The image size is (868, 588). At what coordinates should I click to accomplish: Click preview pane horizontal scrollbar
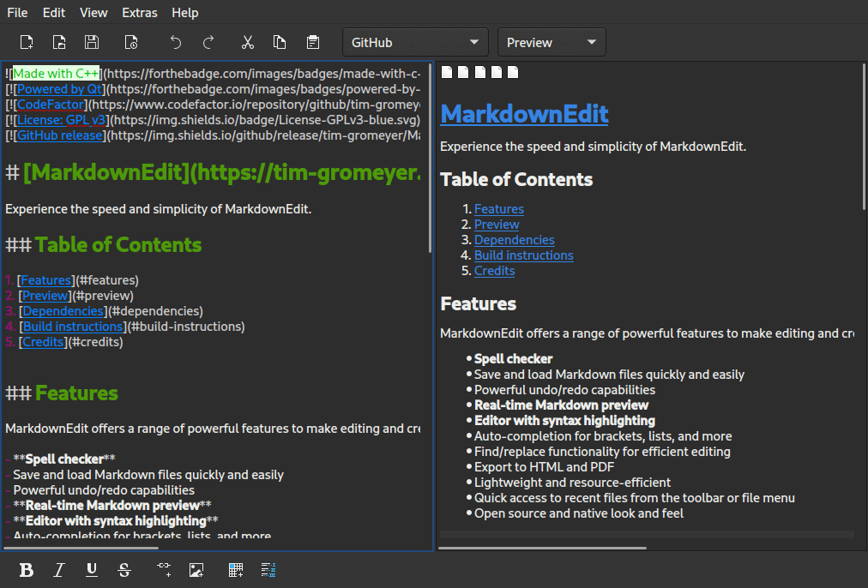(542, 549)
